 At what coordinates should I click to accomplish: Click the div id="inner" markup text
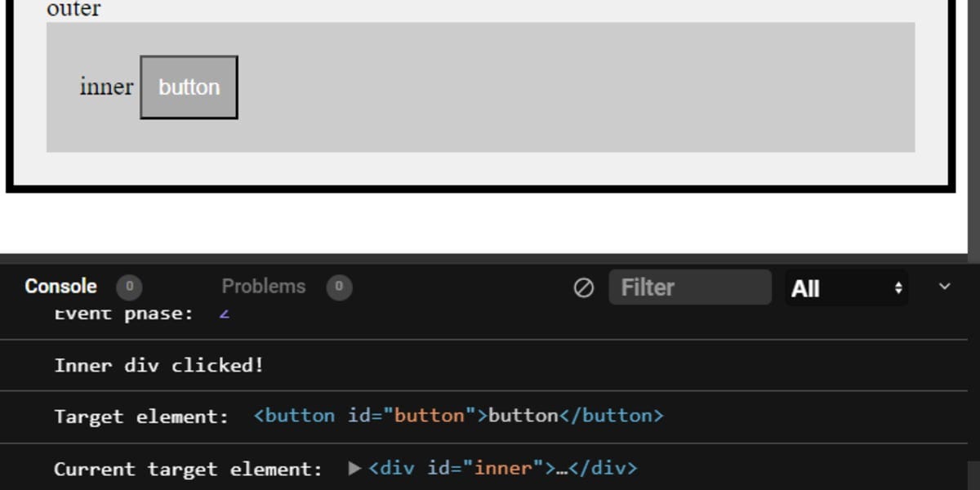click(502, 468)
